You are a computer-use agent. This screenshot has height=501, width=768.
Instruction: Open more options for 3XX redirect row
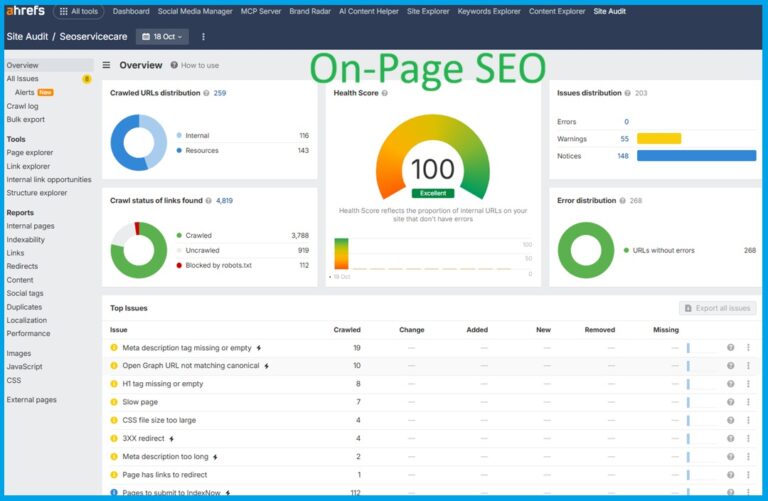click(x=748, y=438)
